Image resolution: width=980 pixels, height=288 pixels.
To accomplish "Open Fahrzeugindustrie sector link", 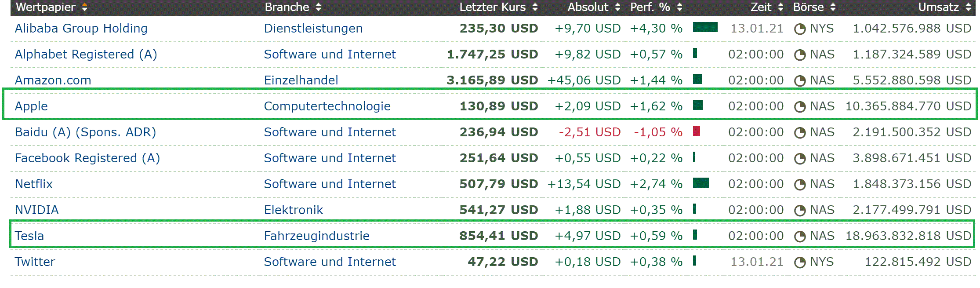I will point(316,236).
